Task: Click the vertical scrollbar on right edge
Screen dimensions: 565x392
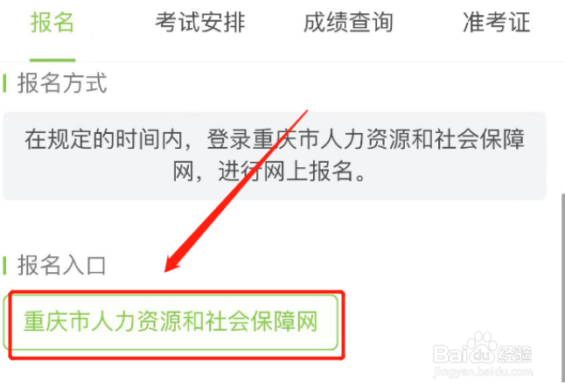Action: [562, 287]
